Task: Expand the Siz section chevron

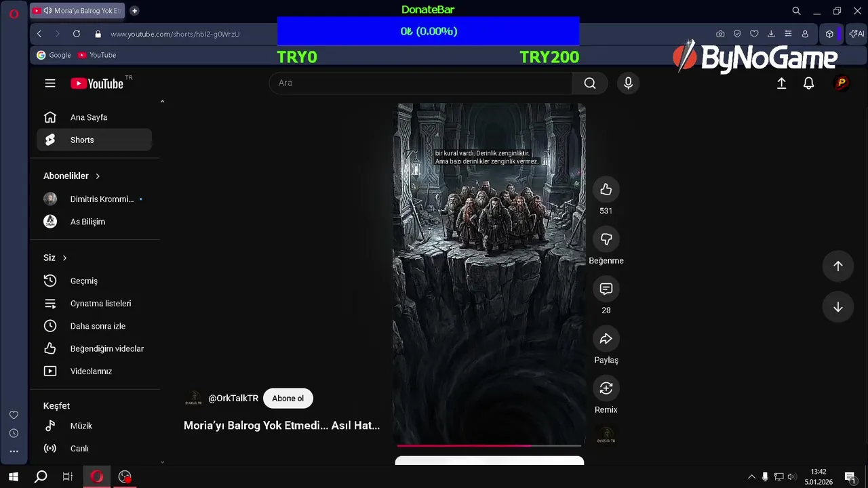Action: (x=64, y=258)
